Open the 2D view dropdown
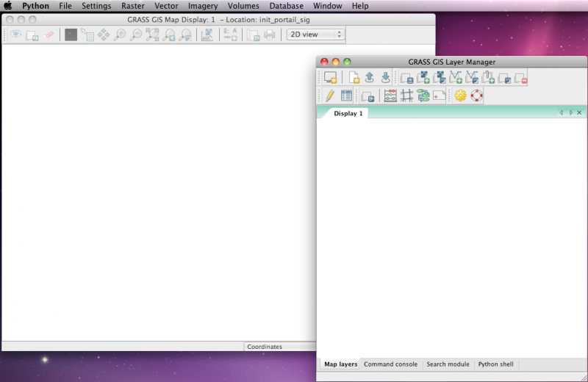This screenshot has width=588, height=382. pos(315,35)
